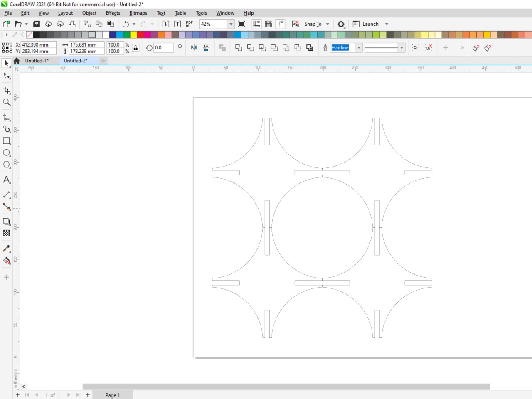Open the Bitmaps menu
The width and height of the screenshot is (532, 399).
[x=138, y=13]
